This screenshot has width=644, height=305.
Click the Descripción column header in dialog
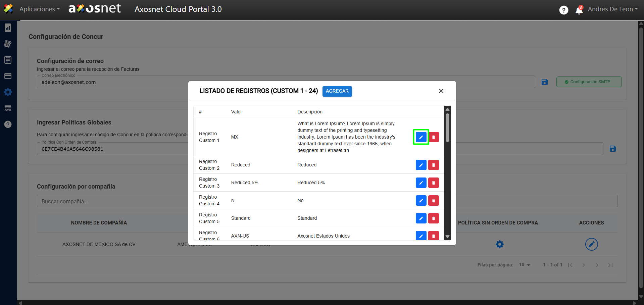(x=310, y=112)
